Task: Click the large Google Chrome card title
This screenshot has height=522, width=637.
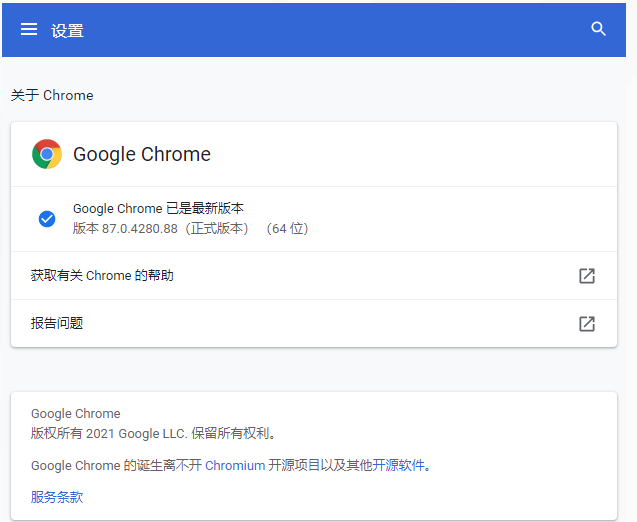Action: (x=142, y=154)
